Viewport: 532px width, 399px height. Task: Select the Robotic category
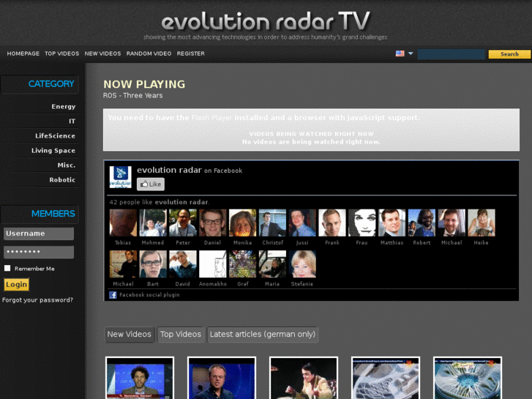pyautogui.click(x=62, y=179)
